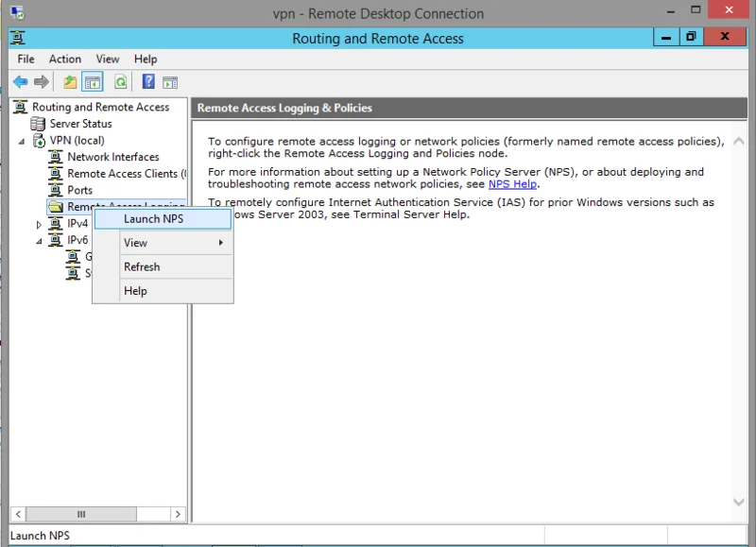The width and height of the screenshot is (756, 547).
Task: Click right arrow of tree horizontal scrollbar
Action: 178,514
